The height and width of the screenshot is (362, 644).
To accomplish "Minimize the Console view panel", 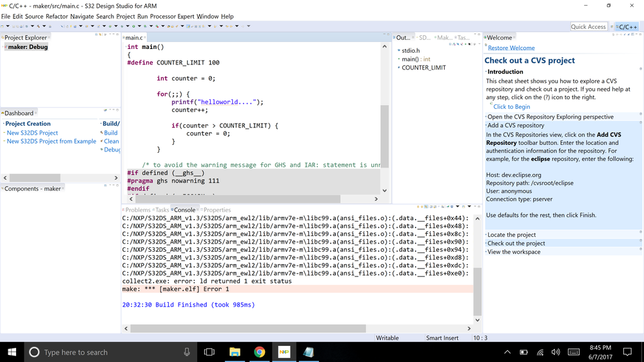I will 475,207.
